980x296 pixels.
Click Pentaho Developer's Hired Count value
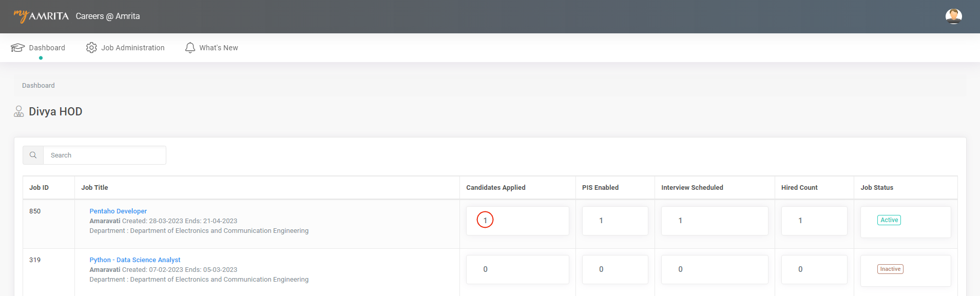pos(800,221)
